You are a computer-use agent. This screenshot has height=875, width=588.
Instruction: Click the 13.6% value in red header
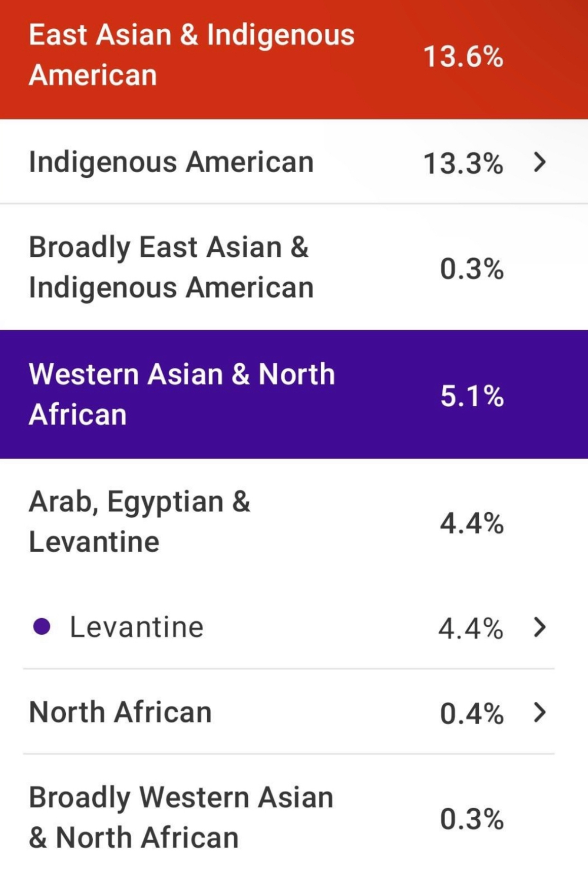pos(463,57)
